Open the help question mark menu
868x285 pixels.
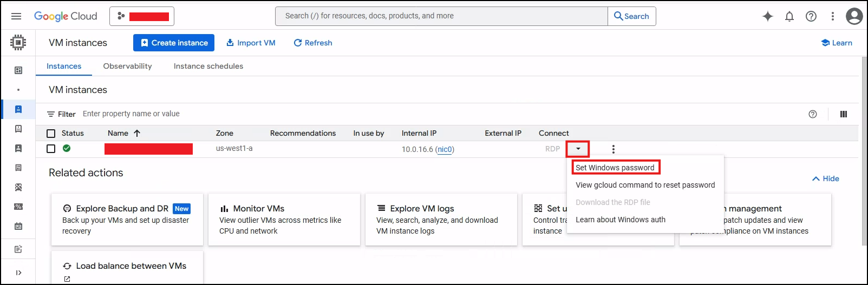[811, 16]
